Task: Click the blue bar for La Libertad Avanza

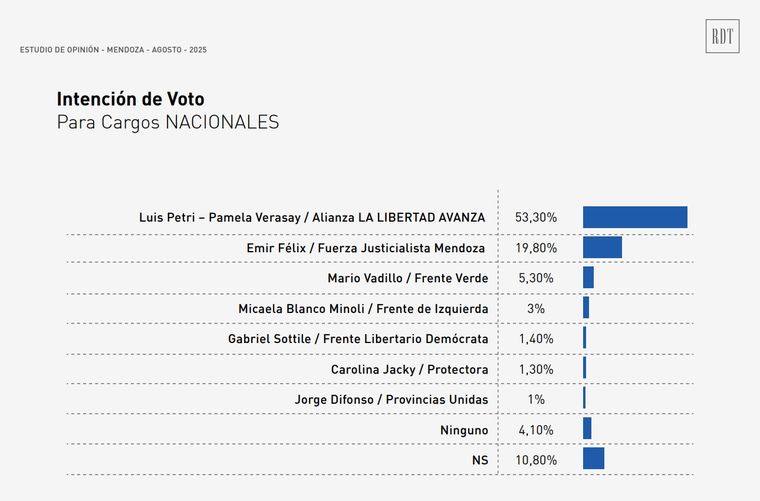Action: pyautogui.click(x=635, y=217)
